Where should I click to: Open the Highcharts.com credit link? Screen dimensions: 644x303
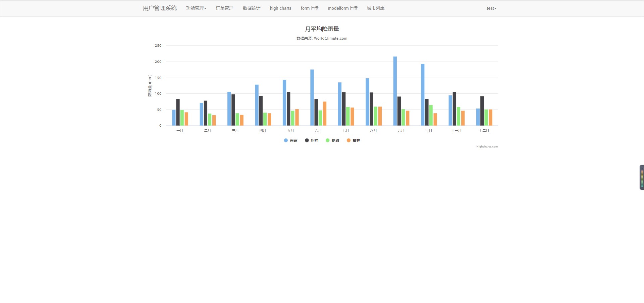tap(487, 146)
